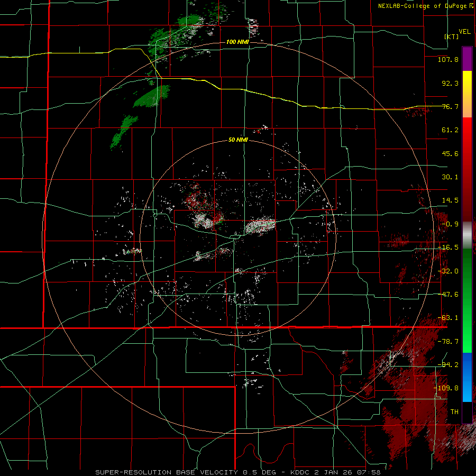476x476 pixels.
Task: Click the 50 NMI range ring label
Action: 238,140
